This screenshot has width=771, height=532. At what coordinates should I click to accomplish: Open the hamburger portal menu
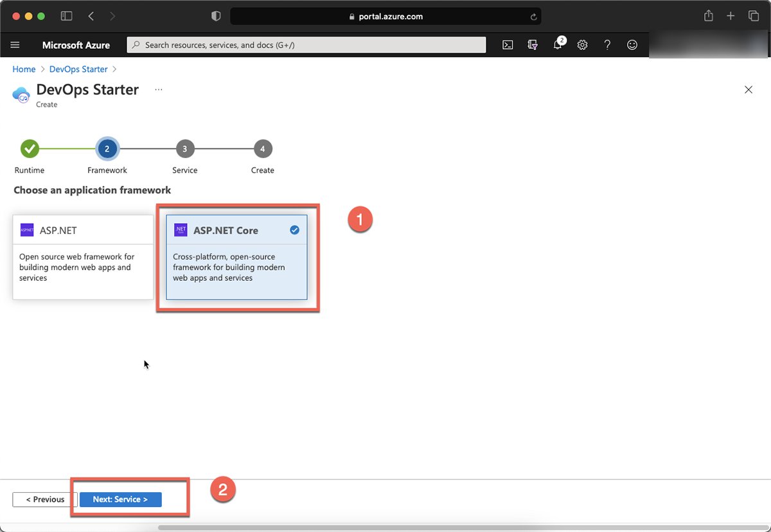(x=15, y=45)
